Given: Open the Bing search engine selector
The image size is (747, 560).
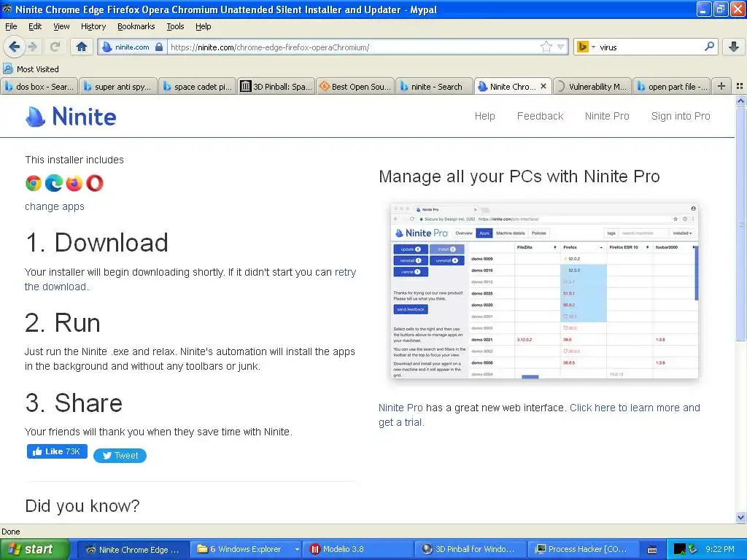Looking at the screenshot, I should (586, 47).
